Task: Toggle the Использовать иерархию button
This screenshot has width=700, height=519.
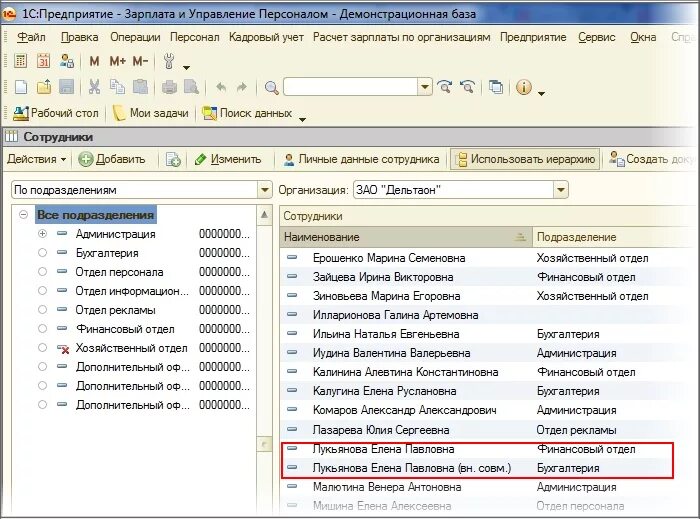Action: click(525, 159)
